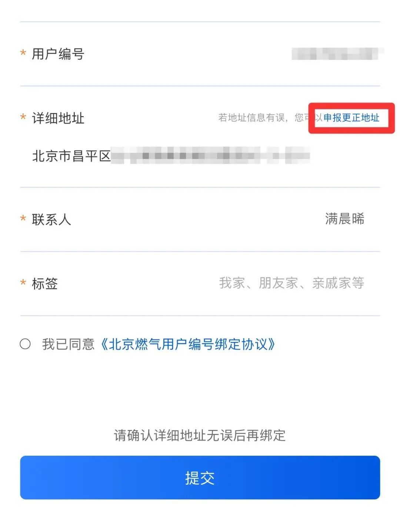Click the 标签 field label
400x532 pixels.
coord(45,283)
